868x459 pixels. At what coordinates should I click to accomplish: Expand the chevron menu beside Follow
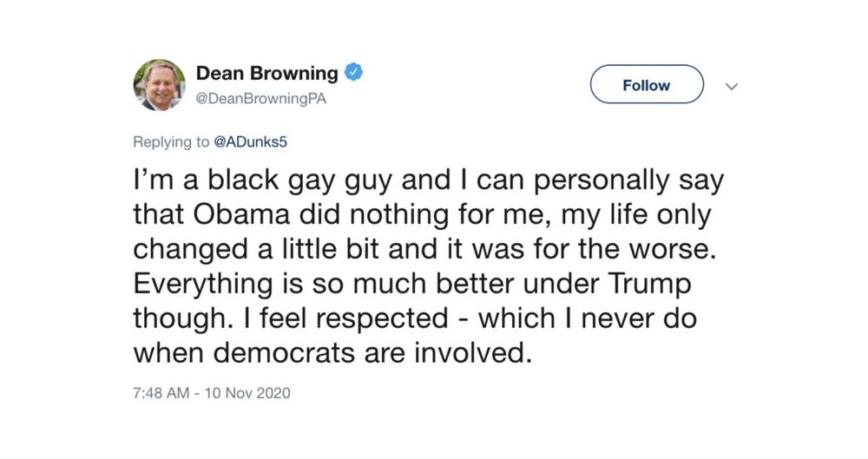pyautogui.click(x=732, y=87)
